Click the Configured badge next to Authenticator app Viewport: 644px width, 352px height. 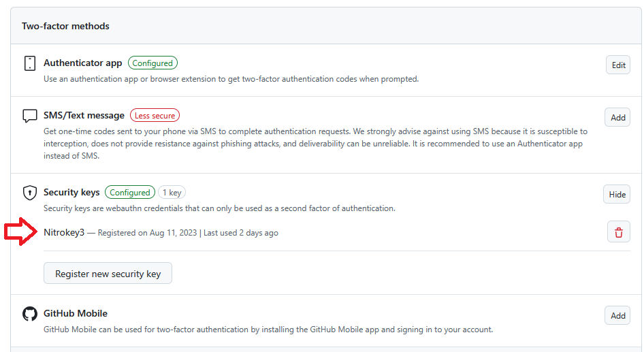pyautogui.click(x=152, y=63)
